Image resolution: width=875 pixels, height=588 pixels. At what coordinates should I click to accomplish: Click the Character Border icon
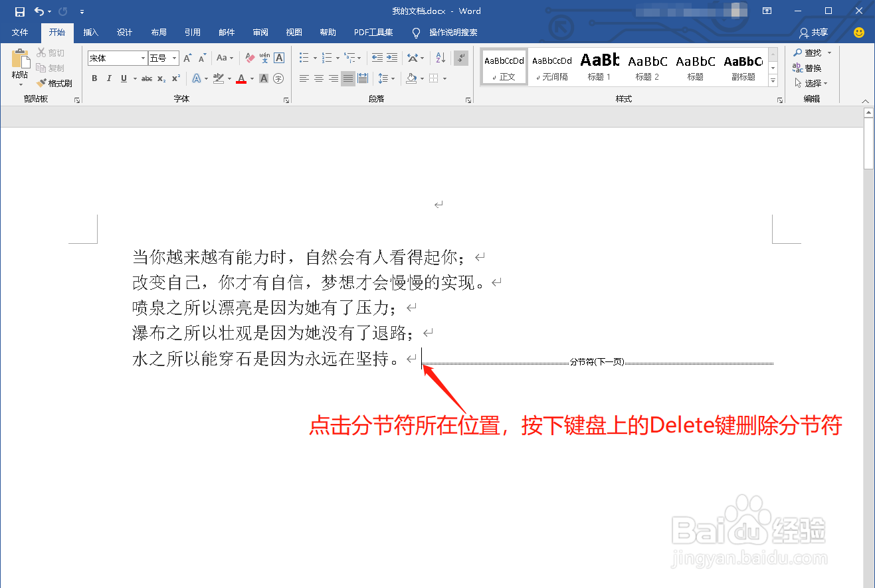click(279, 58)
